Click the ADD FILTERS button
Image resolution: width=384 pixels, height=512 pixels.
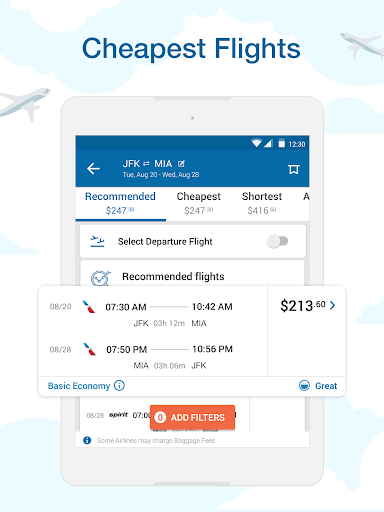[x=192, y=417]
